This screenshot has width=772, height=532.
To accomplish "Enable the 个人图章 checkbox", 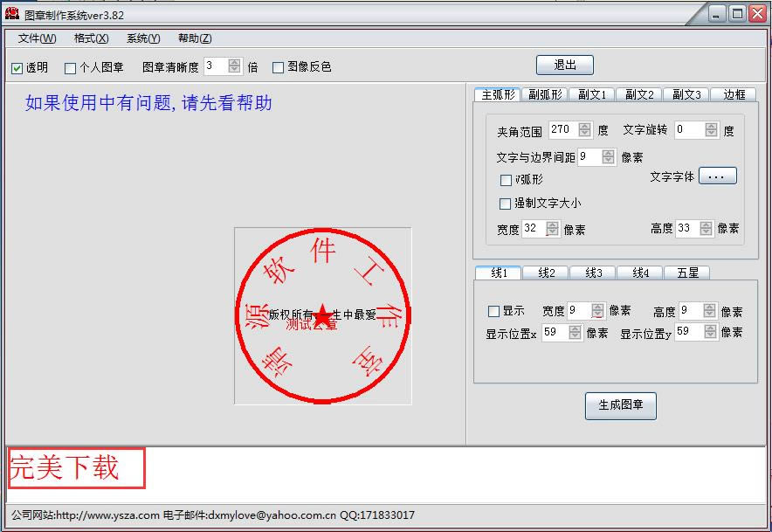I will [x=70, y=68].
